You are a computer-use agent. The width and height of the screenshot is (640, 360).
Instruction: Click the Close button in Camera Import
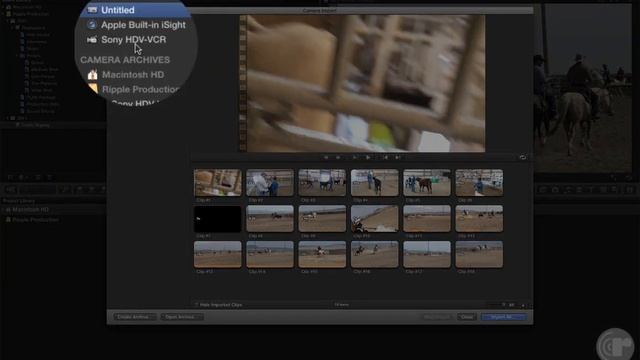(467, 317)
